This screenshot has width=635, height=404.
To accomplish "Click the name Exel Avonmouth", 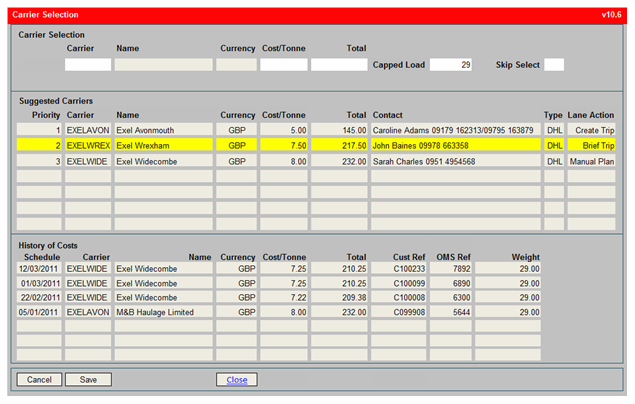I will 164,130.
